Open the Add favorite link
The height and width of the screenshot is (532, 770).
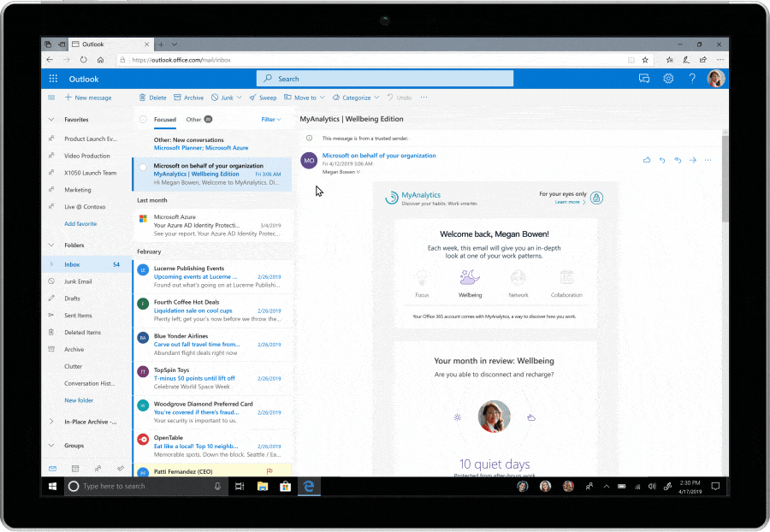(x=80, y=223)
